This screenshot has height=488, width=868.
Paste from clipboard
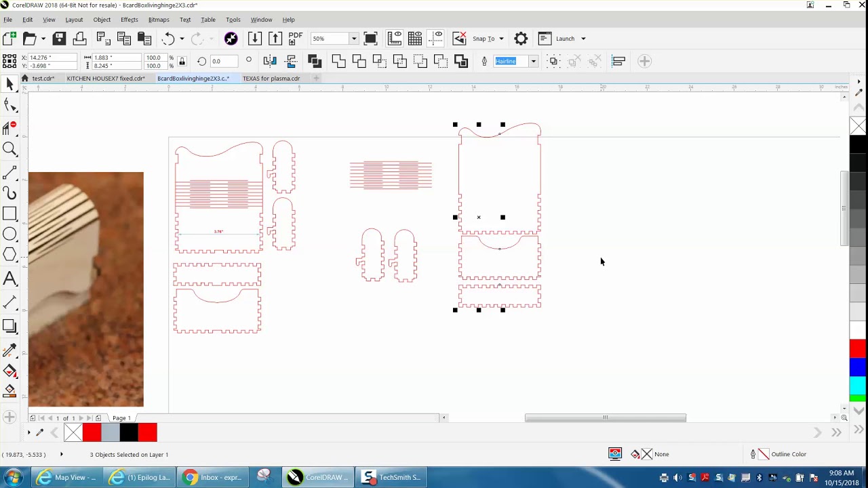click(x=144, y=39)
